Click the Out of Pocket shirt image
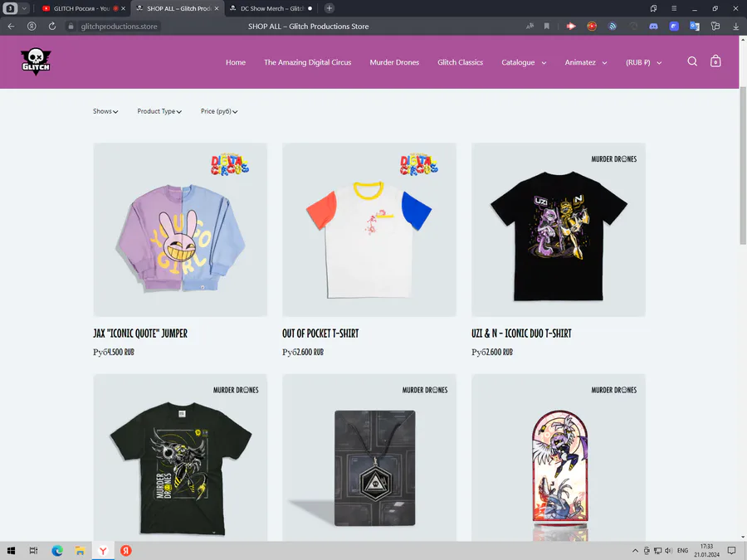The width and height of the screenshot is (747, 560). [369, 230]
